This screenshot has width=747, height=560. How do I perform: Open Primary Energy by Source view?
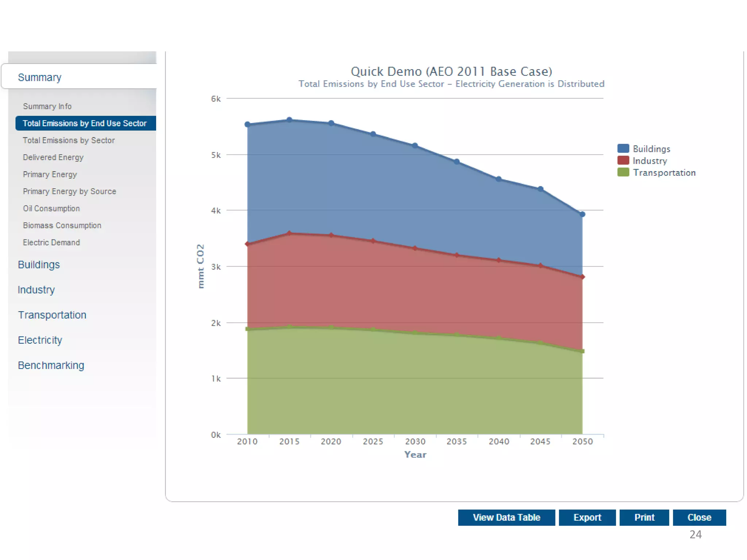tap(69, 191)
